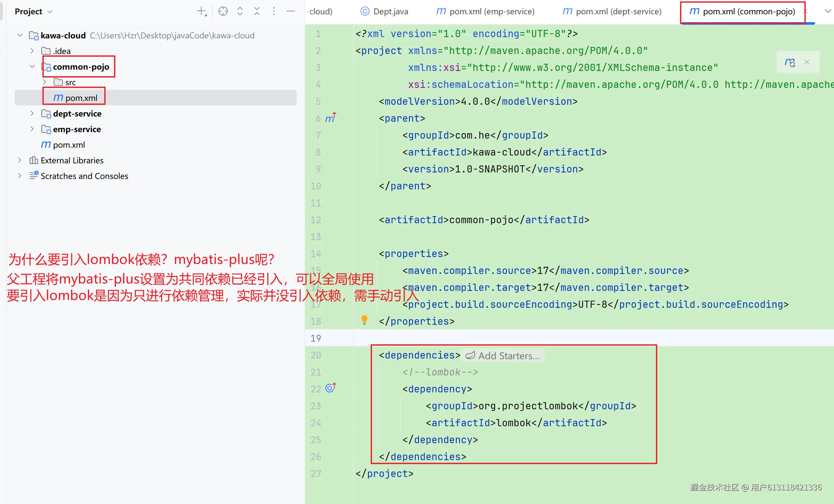Image resolution: width=834 pixels, height=504 pixels.
Task: Show the hidden editor tabs dropdown
Action: (x=827, y=11)
